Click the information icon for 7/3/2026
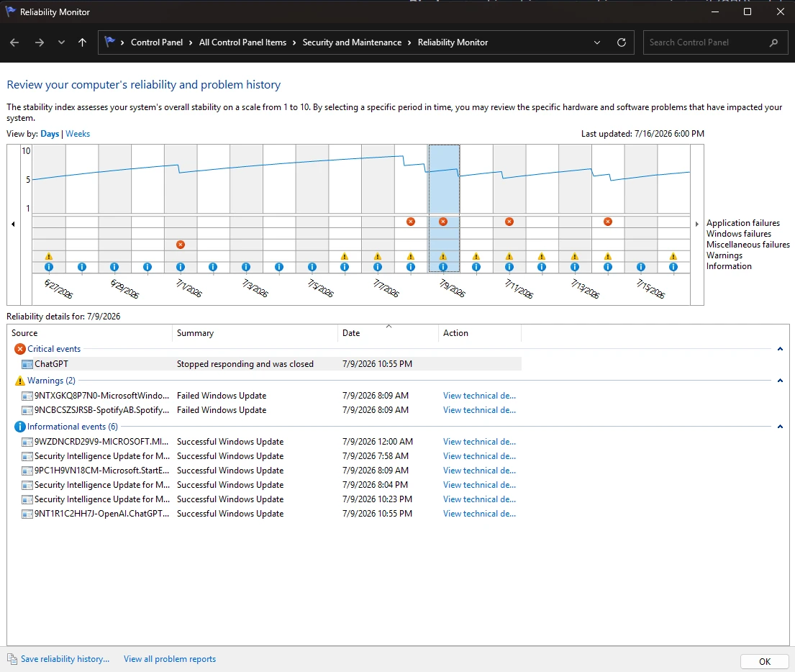This screenshot has width=795, height=672. coord(246,267)
